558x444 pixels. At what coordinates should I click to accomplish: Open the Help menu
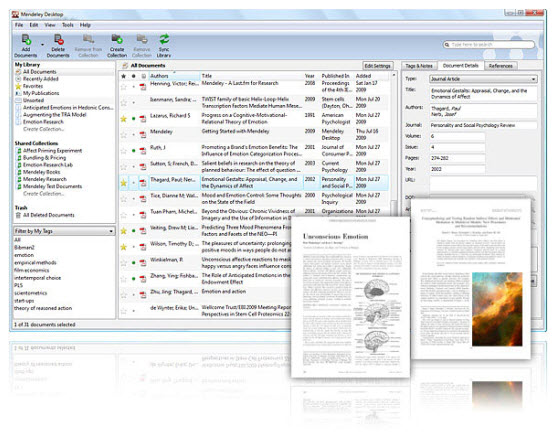click(85, 25)
